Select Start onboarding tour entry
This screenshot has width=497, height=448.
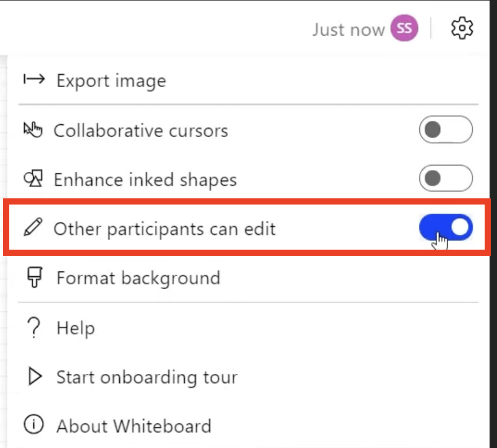248,377
